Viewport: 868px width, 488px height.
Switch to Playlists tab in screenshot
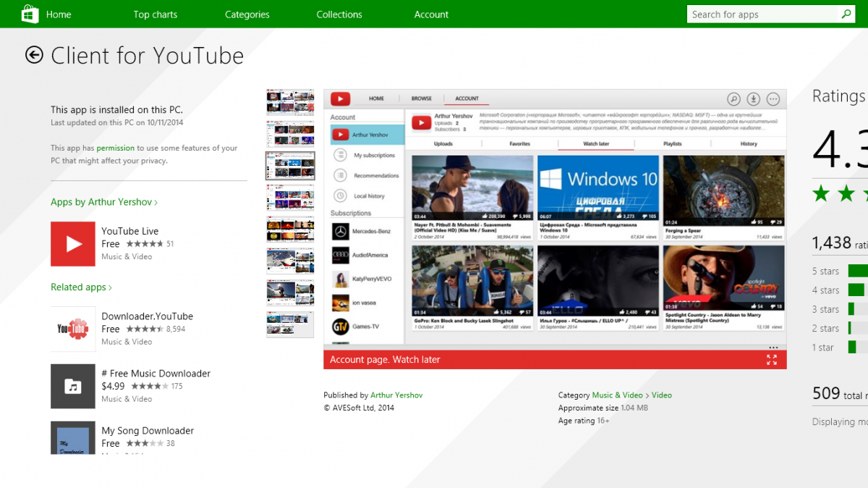673,143
